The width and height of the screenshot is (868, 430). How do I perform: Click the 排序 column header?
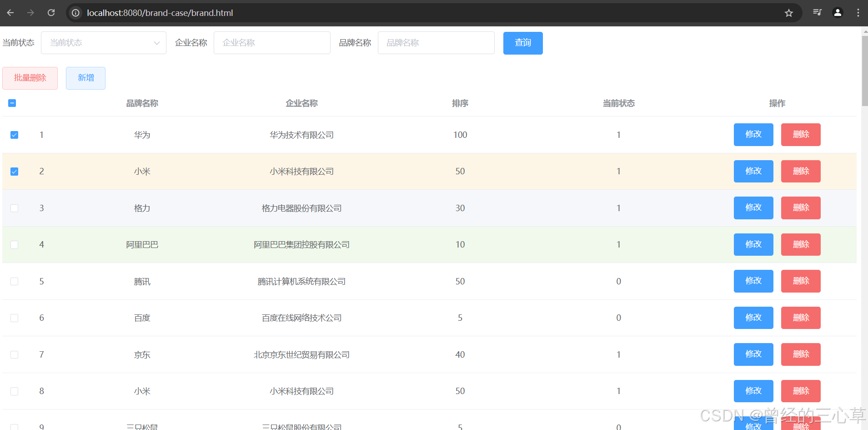point(460,103)
